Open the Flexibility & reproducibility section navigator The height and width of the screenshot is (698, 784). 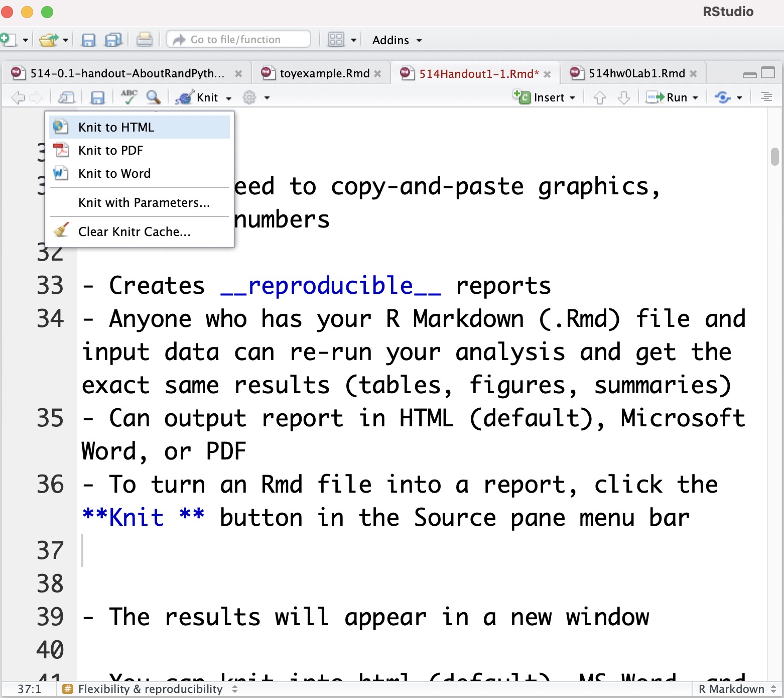click(150, 689)
